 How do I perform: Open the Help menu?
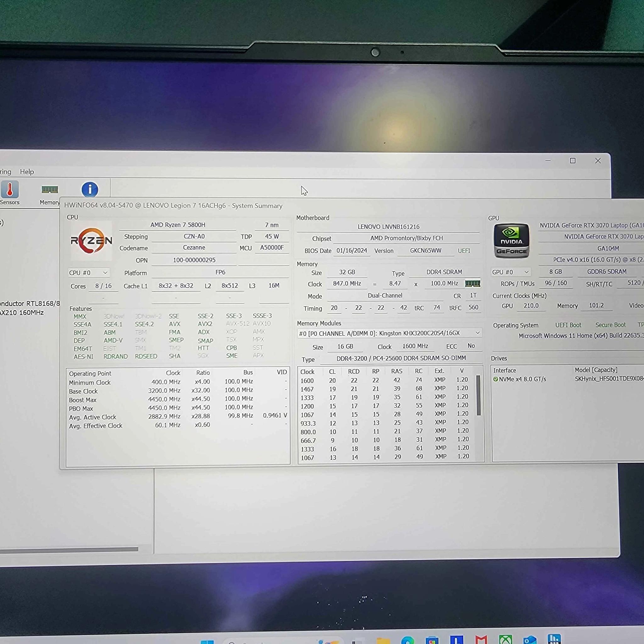point(27,172)
